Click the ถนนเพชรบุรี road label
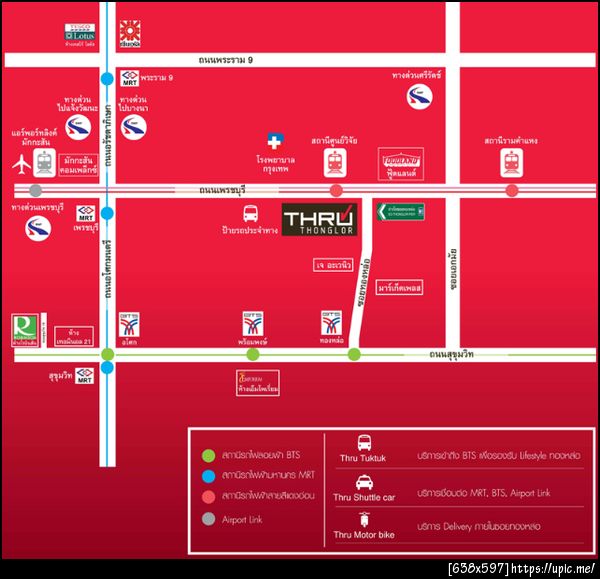This screenshot has width=600, height=579. pyautogui.click(x=222, y=190)
